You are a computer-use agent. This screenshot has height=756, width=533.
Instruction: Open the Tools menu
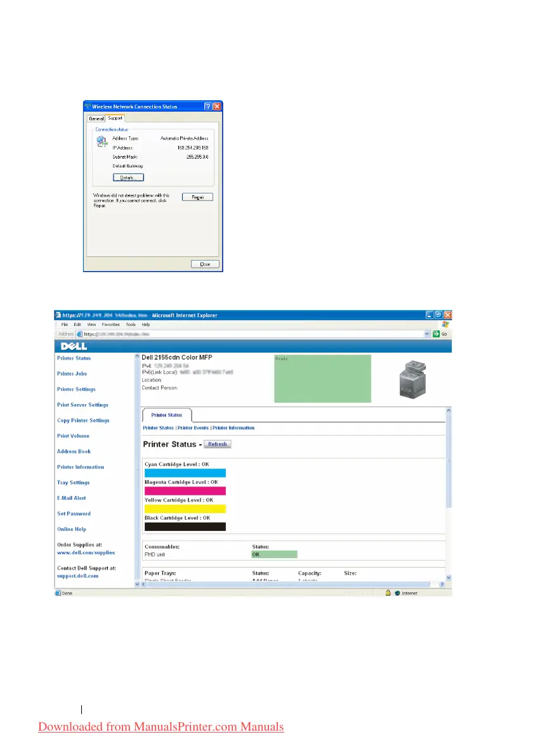click(131, 325)
